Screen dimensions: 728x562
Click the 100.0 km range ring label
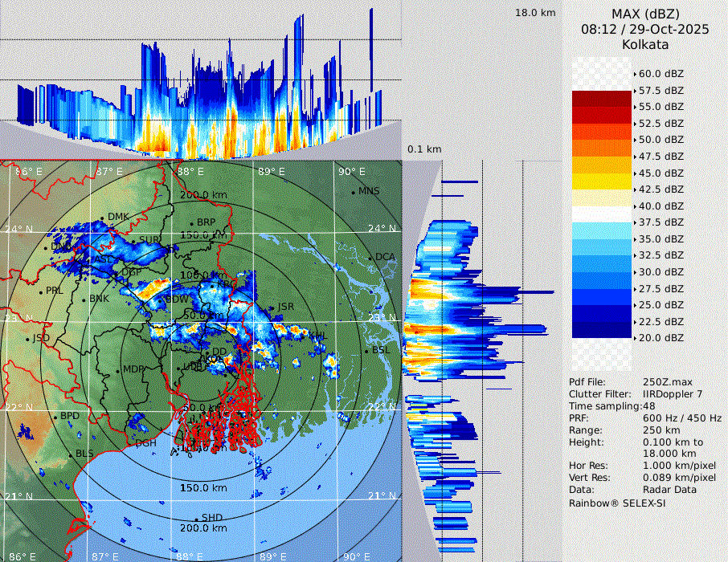point(202,275)
